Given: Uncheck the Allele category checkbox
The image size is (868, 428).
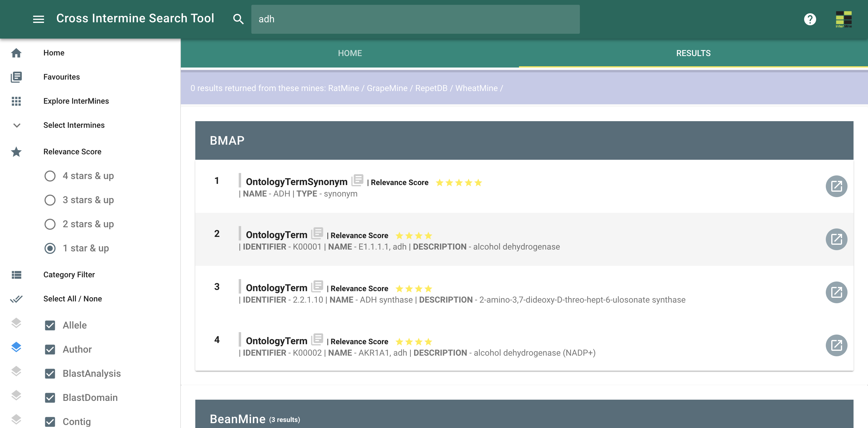Looking at the screenshot, I should point(50,325).
